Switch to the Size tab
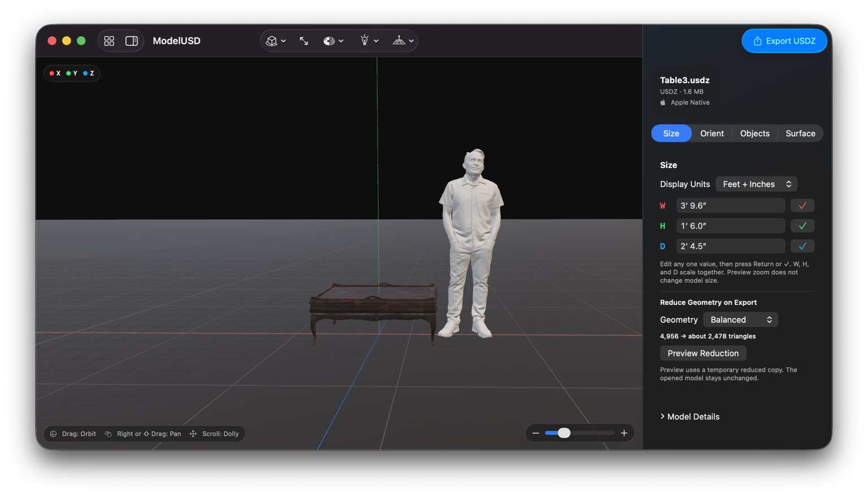This screenshot has height=497, width=868. [671, 133]
